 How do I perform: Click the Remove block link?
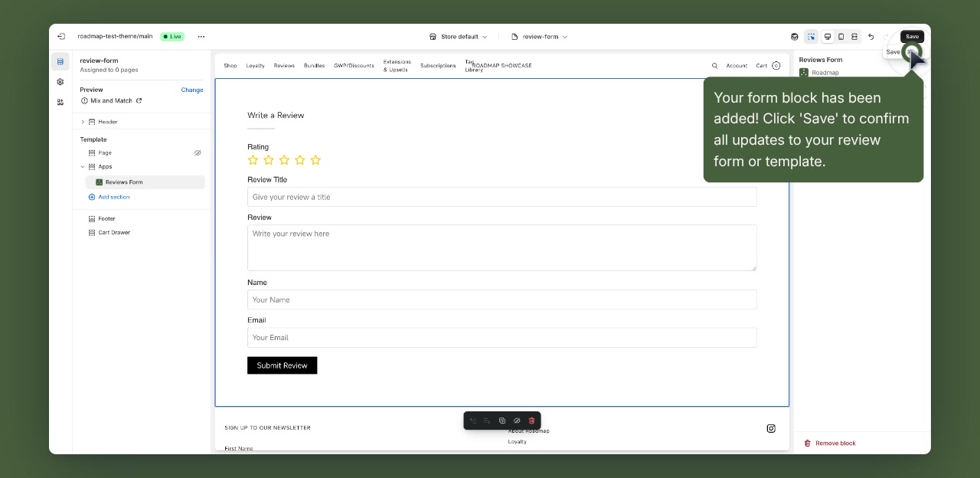pos(829,443)
